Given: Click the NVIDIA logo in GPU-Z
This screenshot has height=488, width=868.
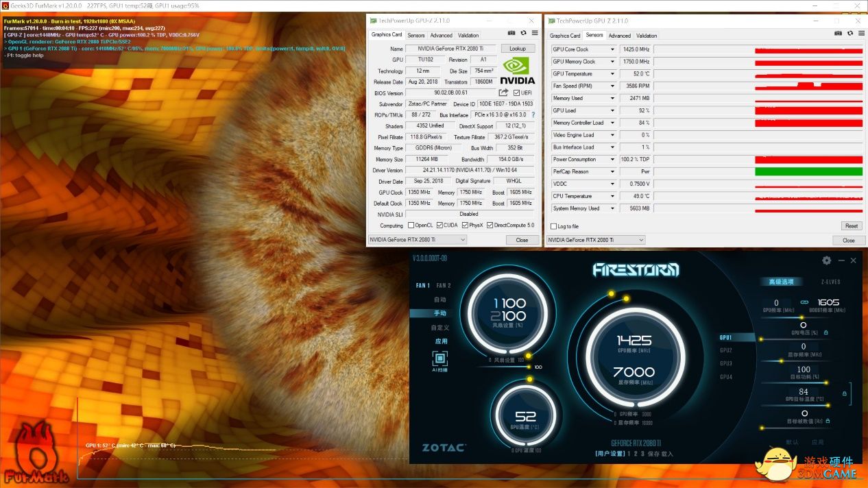Looking at the screenshot, I should tap(518, 71).
